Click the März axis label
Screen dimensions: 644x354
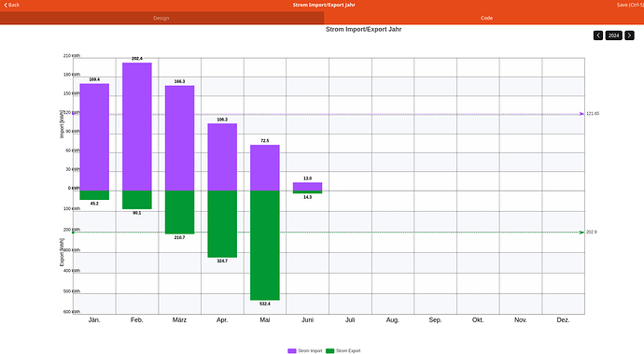(x=179, y=319)
